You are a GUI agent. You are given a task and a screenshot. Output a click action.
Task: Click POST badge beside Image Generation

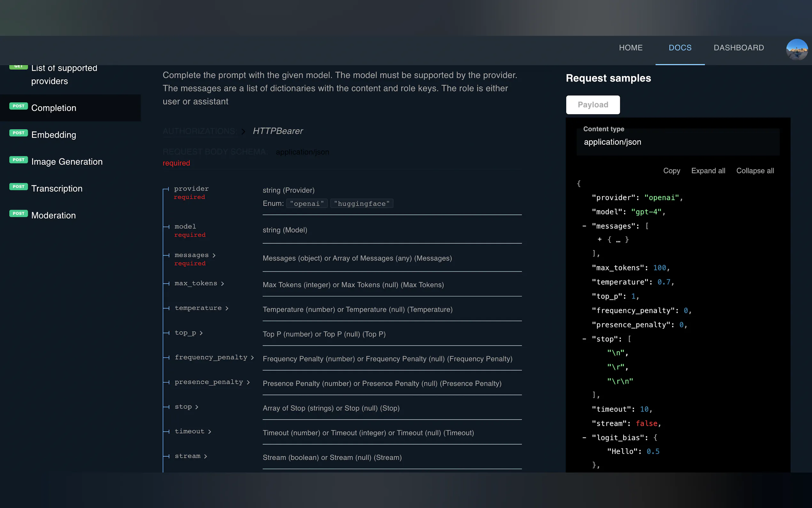(19, 160)
